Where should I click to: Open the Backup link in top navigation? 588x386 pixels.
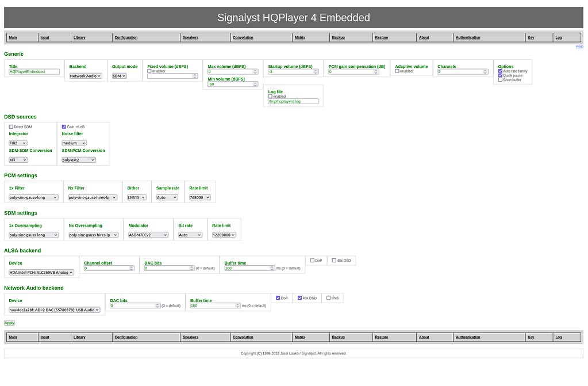[x=338, y=37]
